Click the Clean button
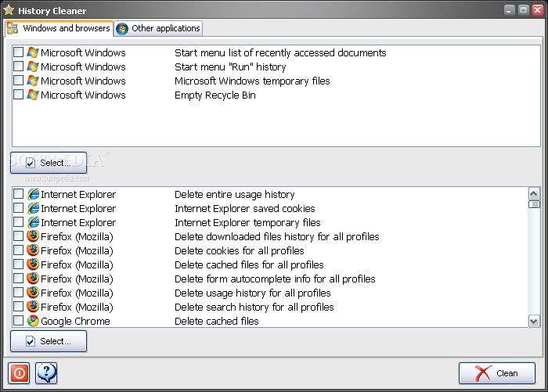Viewport: 548px width, 392px height. (x=497, y=373)
